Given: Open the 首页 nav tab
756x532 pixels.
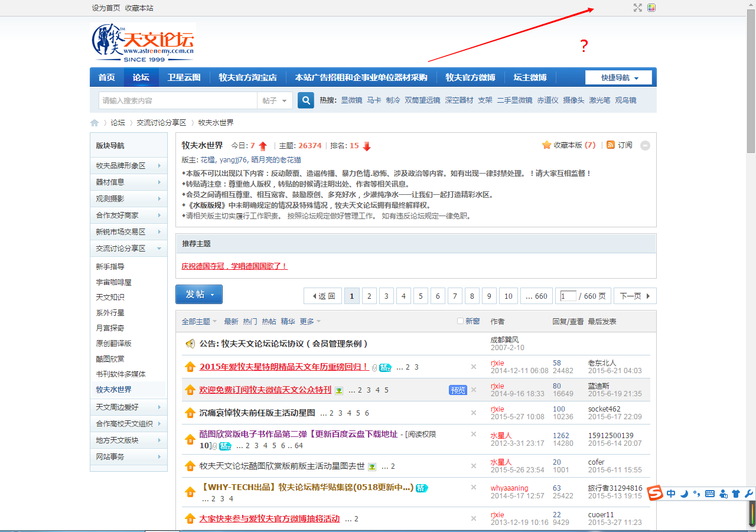Looking at the screenshot, I should (107, 77).
